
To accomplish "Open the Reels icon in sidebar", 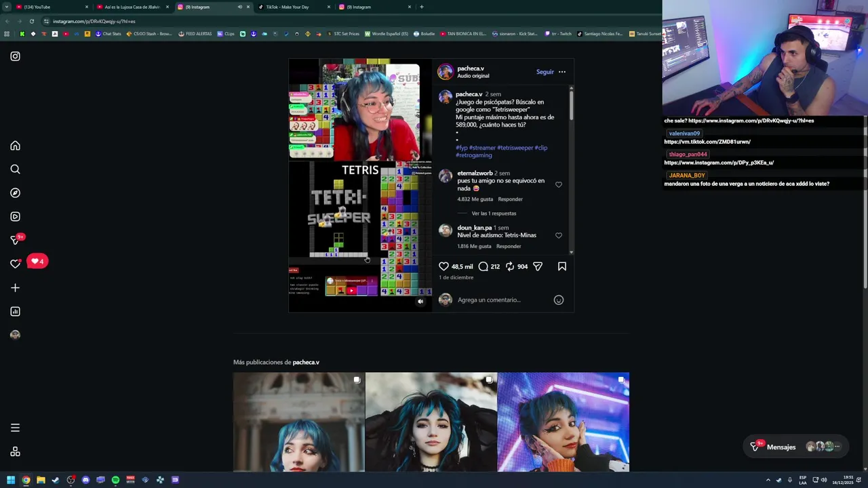I will coord(15,217).
